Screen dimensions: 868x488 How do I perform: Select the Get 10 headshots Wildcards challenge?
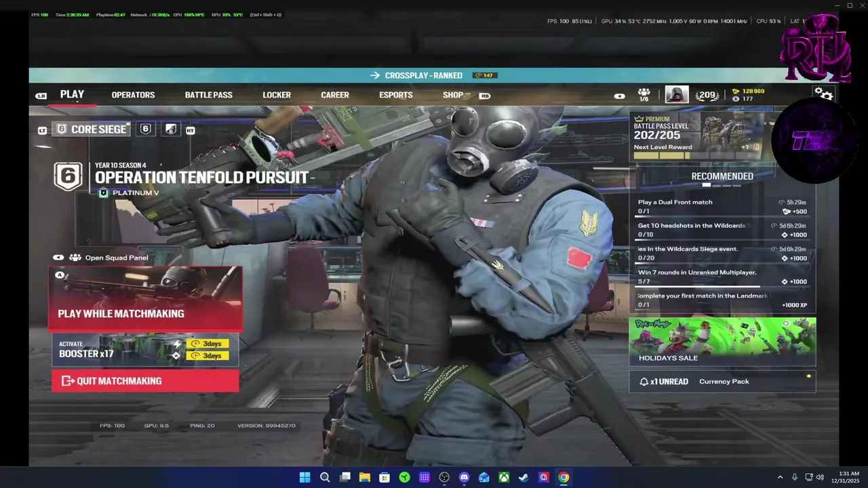pos(722,230)
